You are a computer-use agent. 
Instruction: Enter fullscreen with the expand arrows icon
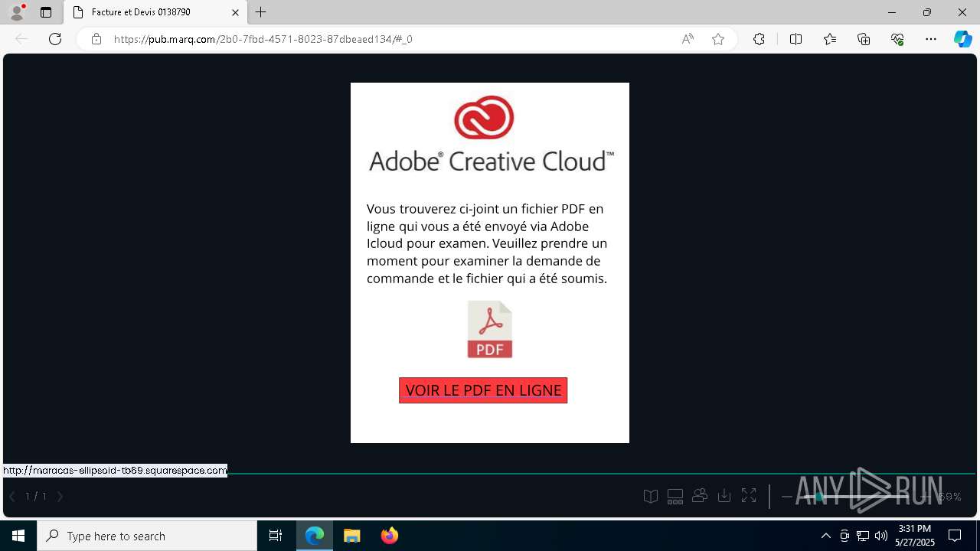tap(749, 497)
